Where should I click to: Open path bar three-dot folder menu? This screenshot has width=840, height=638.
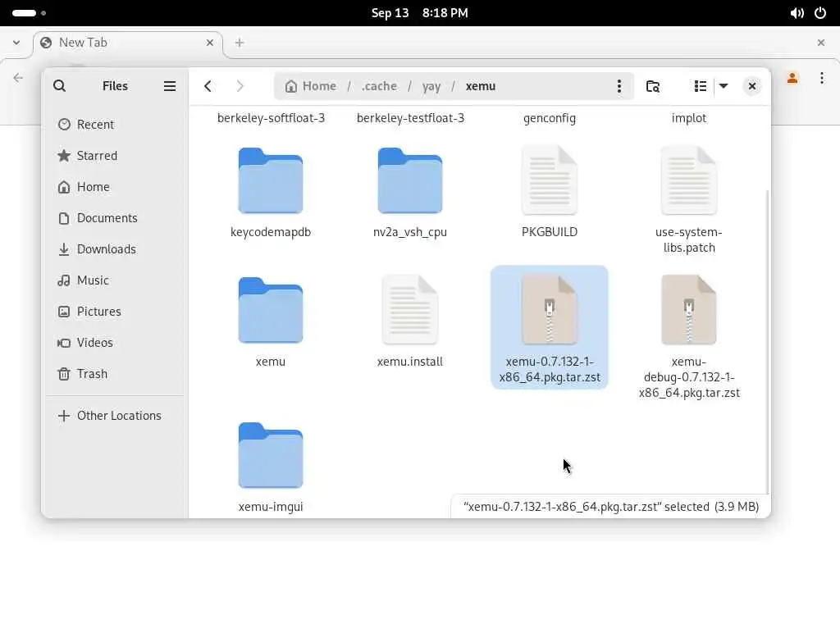[x=619, y=86]
